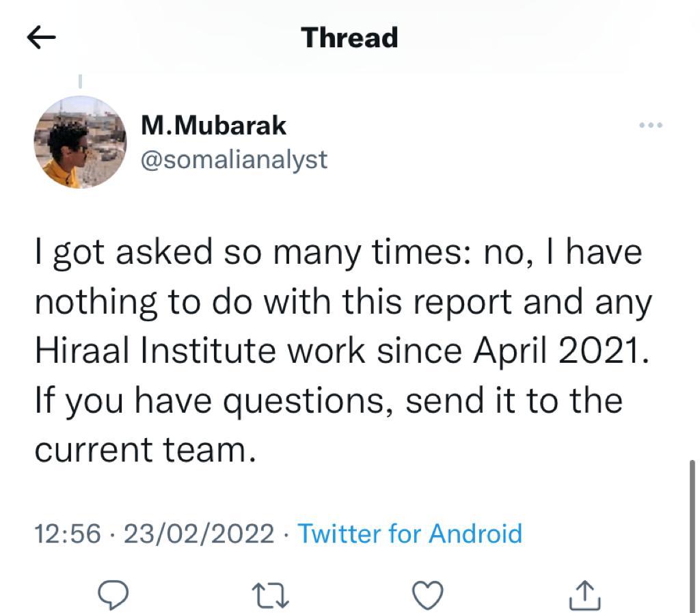Tap the 23/02/2022 date
The width and height of the screenshot is (700, 613).
pyautogui.click(x=198, y=533)
